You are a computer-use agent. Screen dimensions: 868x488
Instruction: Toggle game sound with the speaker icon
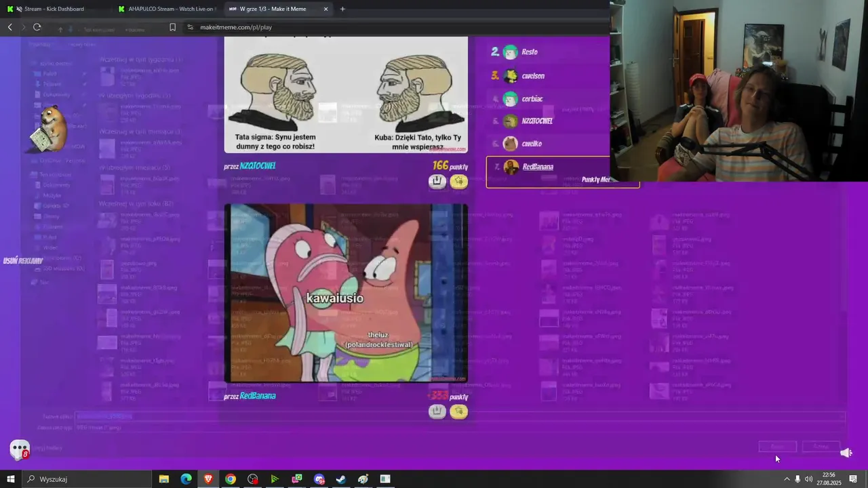pos(846,452)
